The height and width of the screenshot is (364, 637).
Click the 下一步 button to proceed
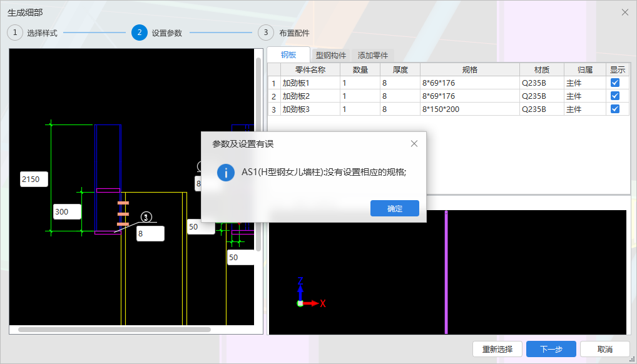tap(551, 349)
